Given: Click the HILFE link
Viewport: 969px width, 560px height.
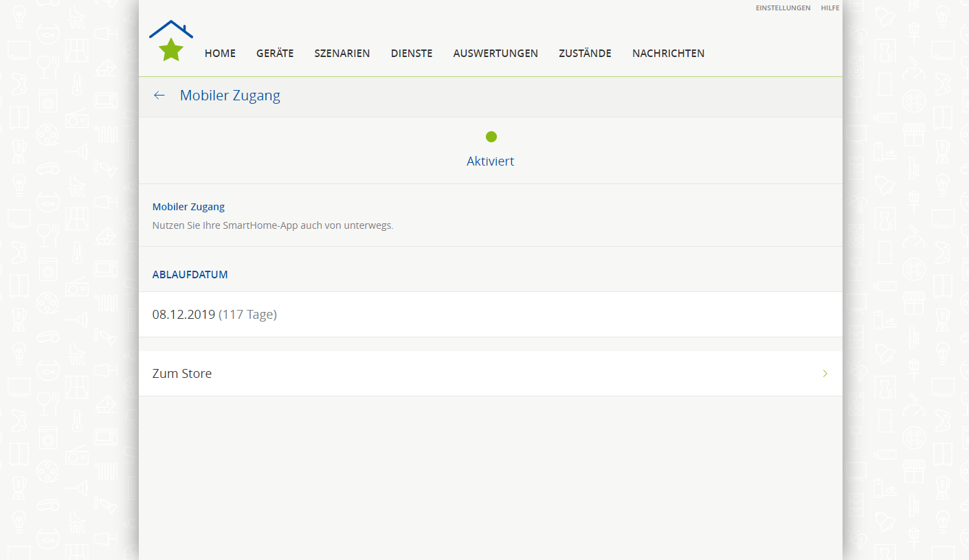Looking at the screenshot, I should coord(829,8).
